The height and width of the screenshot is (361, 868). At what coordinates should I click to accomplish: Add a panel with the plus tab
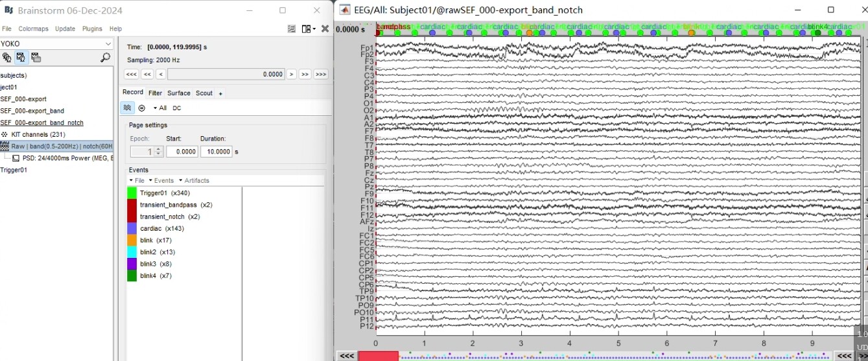220,93
